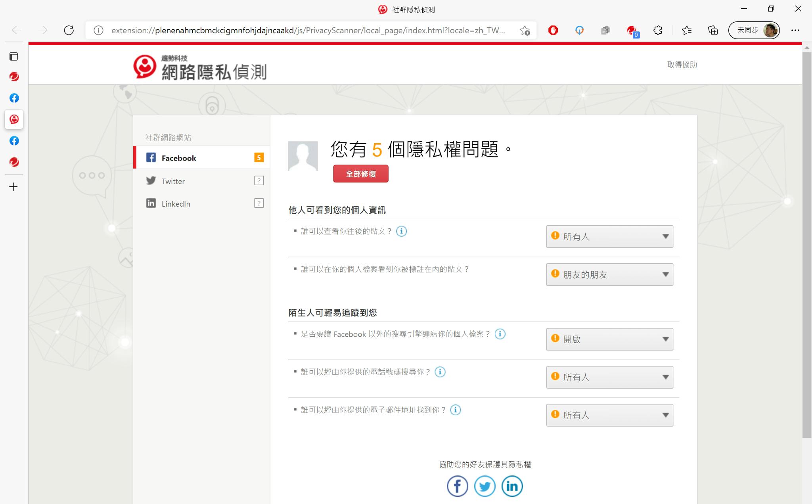Switch to last Trend Micro vertical tab
The image size is (812, 504).
point(14,162)
